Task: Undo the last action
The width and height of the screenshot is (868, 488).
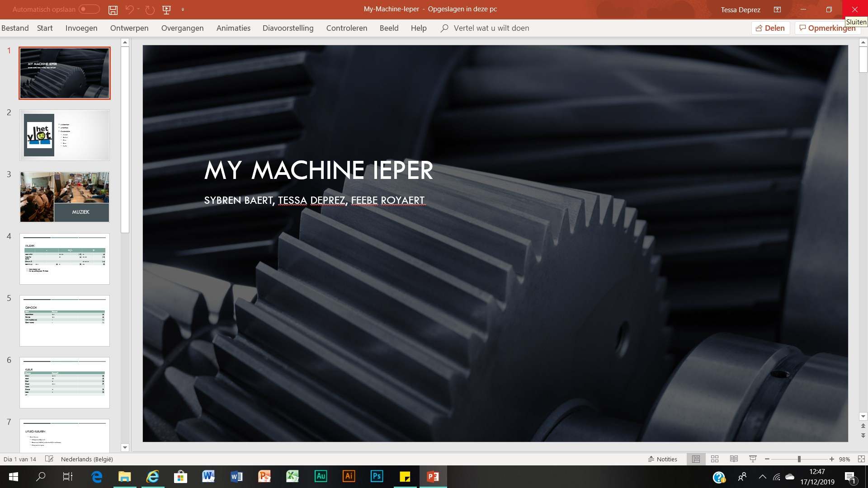Action: [x=130, y=9]
